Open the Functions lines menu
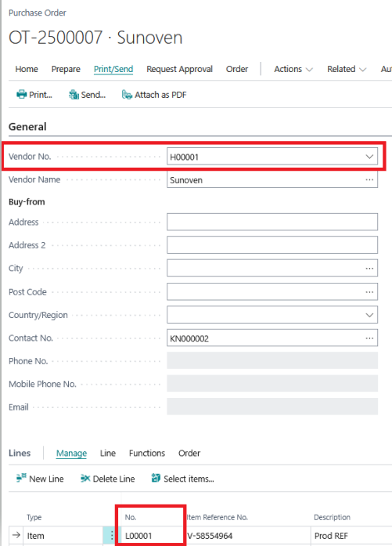This screenshot has height=546, width=392. pos(147,453)
